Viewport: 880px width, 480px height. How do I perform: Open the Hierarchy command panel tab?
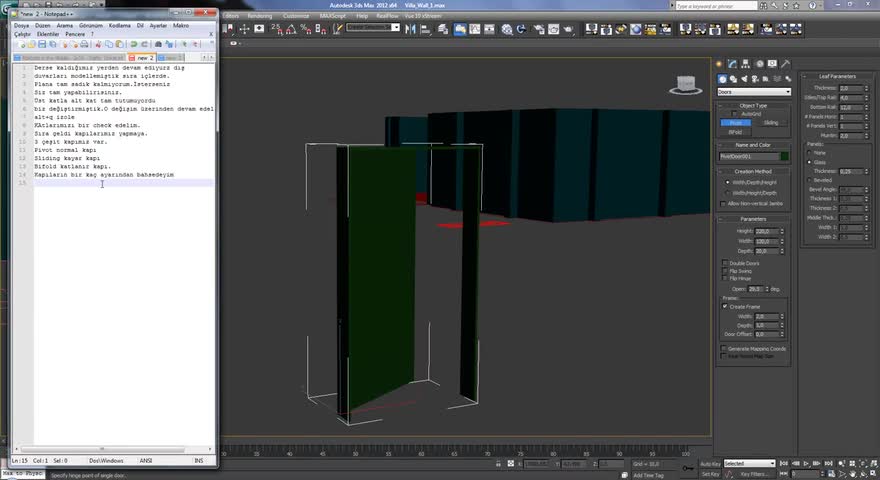(747, 64)
